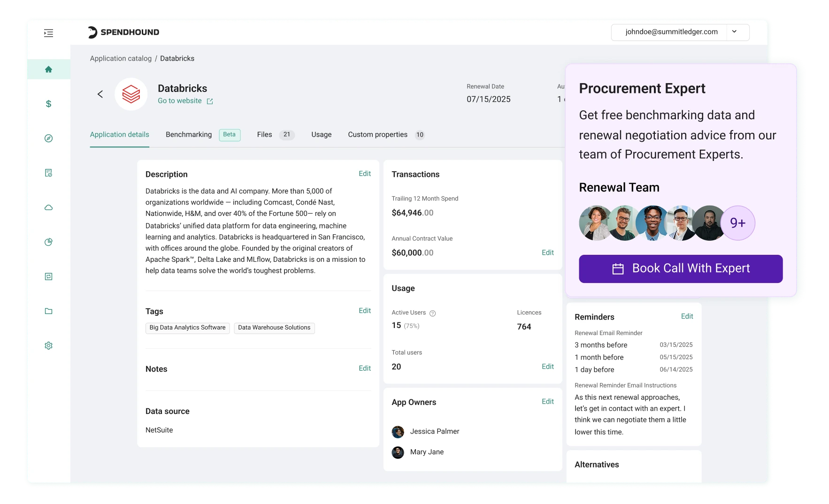Click the $60,000.00 contract value
This screenshot has width=829, height=504.
click(412, 253)
